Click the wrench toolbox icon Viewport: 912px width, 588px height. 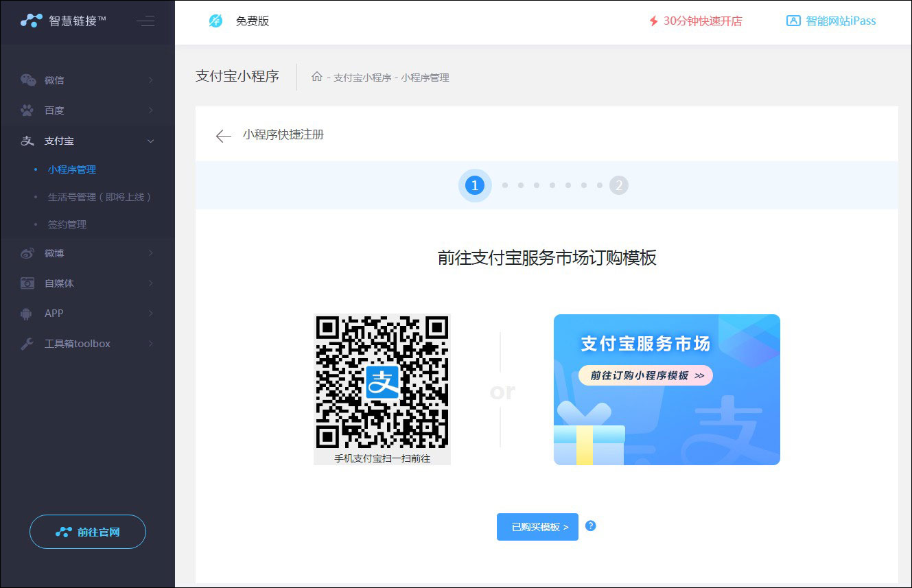tap(27, 344)
